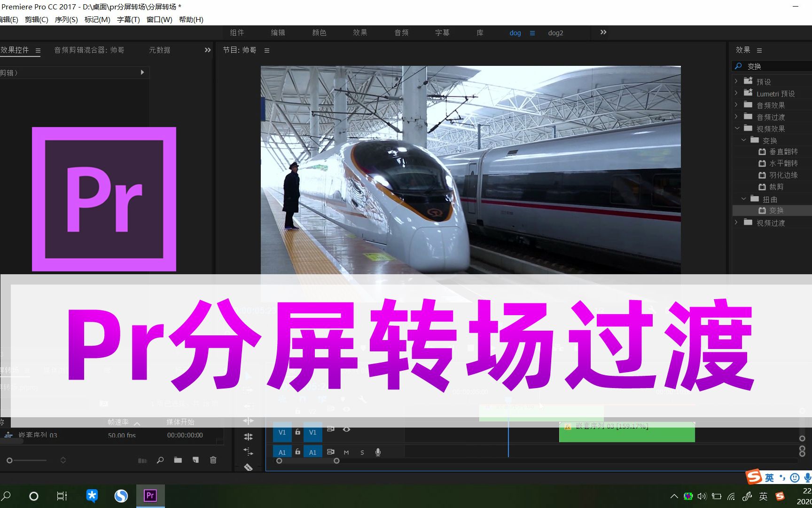
Task: Click the 垂直翻转 effect icon
Action: point(762,151)
